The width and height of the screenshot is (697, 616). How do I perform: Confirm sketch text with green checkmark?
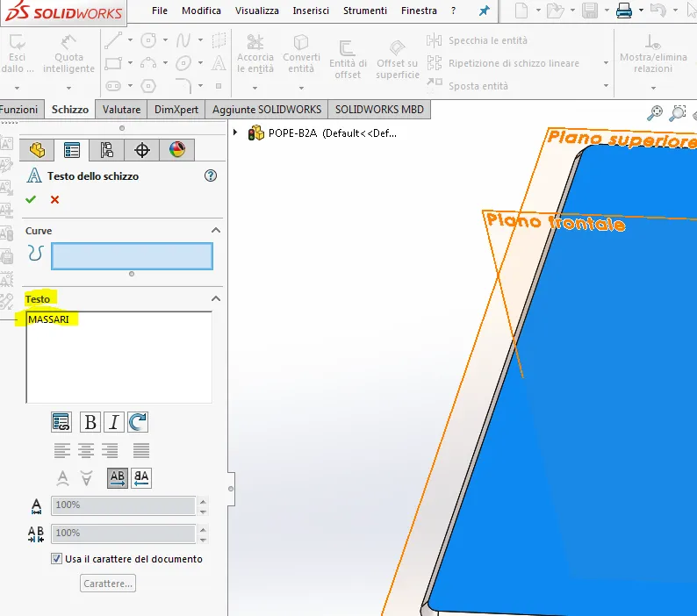click(x=31, y=199)
